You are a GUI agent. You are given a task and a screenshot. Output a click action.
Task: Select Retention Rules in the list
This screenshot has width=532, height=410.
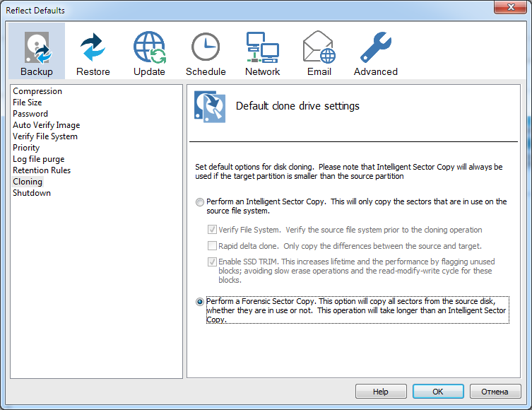coord(42,170)
